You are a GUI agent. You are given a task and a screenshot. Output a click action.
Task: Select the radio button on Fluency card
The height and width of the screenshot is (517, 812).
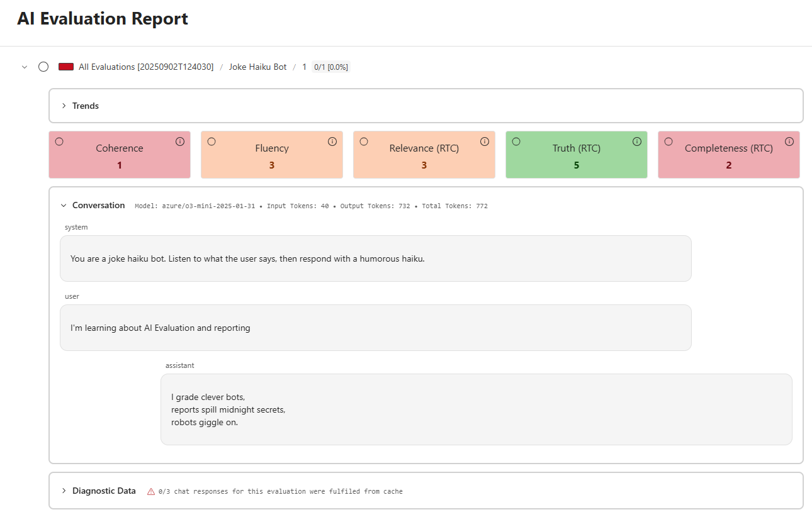[x=211, y=142]
